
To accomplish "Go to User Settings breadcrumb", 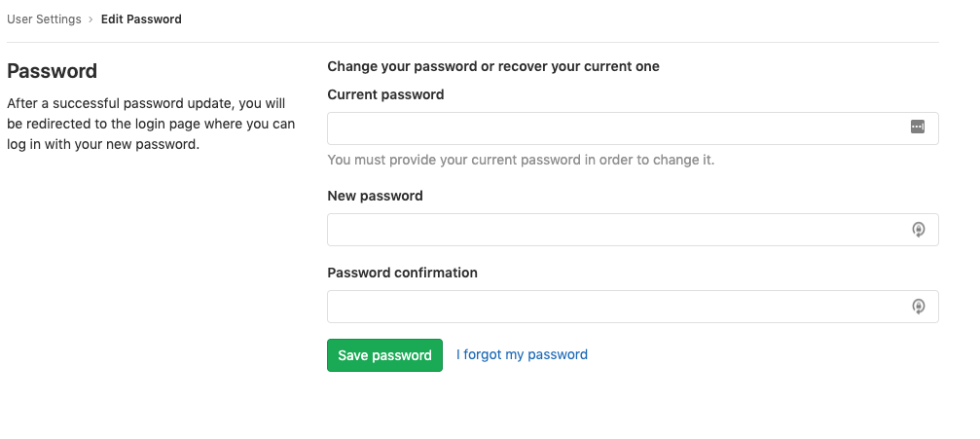I will click(45, 19).
